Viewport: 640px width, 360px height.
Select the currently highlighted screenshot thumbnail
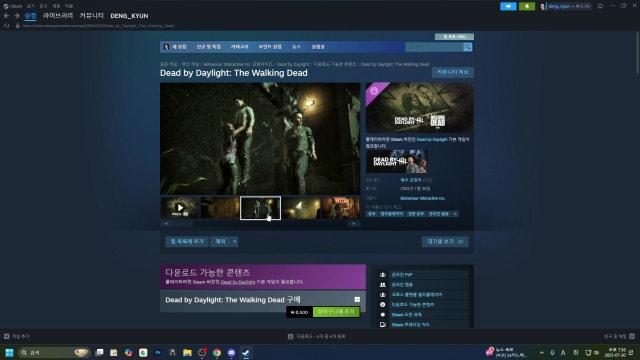pos(260,208)
